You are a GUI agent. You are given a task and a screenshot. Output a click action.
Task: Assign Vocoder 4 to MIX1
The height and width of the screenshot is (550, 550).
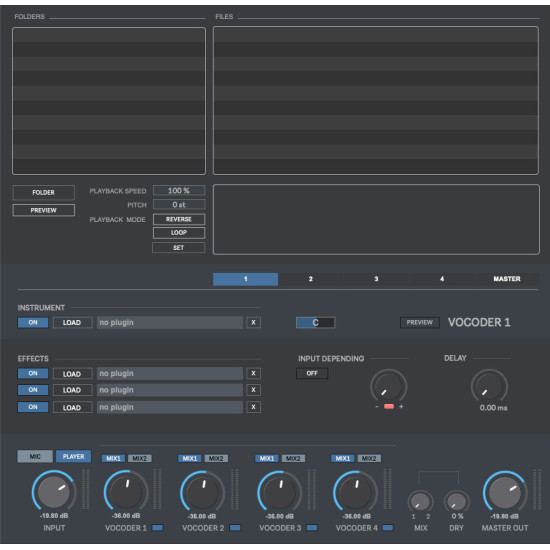pos(343,458)
